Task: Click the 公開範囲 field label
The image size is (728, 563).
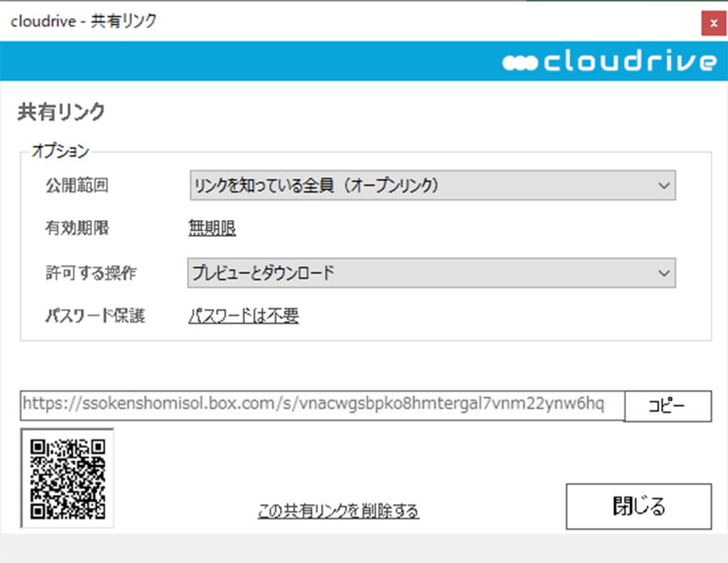Action: 77,185
